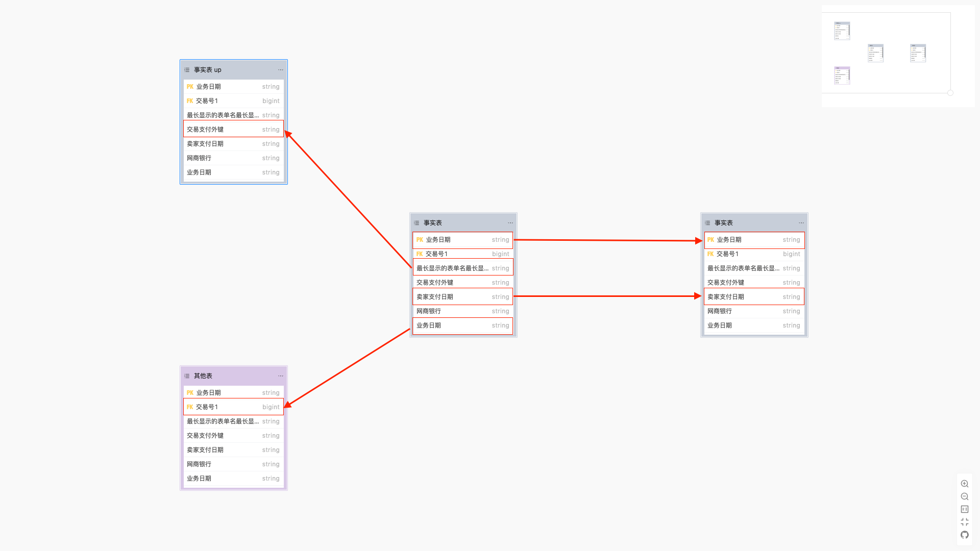Screen dimensions: 980x551
Task: Select the 交易号1 foreign key in 其他表
Action: (233, 407)
